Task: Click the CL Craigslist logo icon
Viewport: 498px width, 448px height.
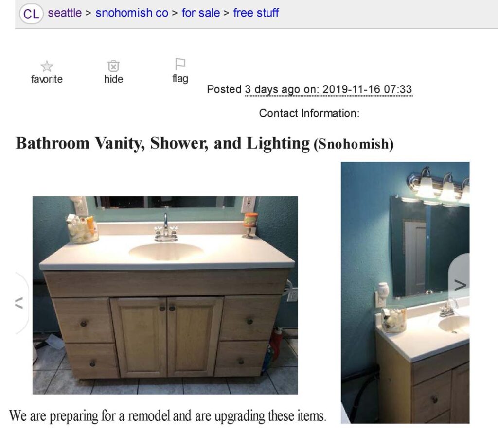Action: pyautogui.click(x=31, y=14)
